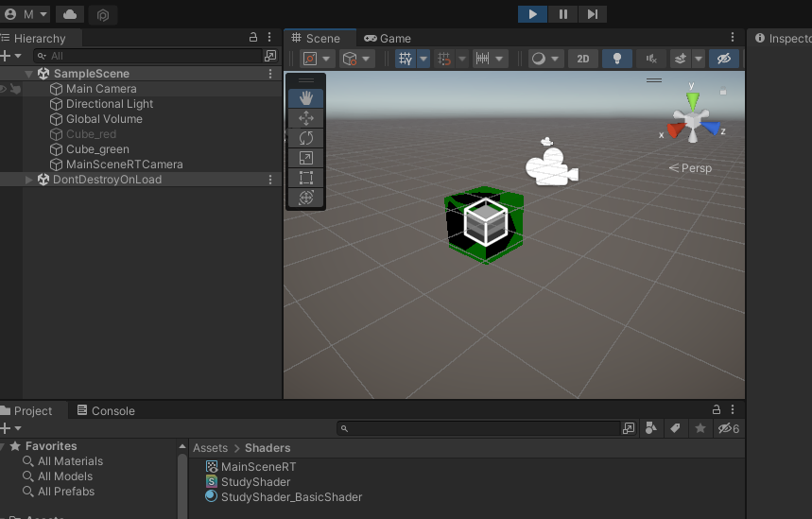Toggle 2D view mode
Viewport: 812px width, 519px height.
[583, 59]
